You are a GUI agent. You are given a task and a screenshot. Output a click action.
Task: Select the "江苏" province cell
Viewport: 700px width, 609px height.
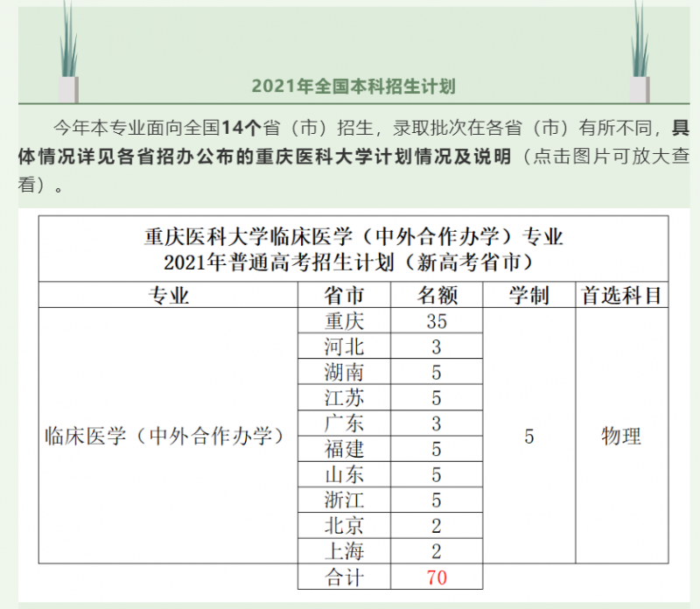(x=344, y=397)
